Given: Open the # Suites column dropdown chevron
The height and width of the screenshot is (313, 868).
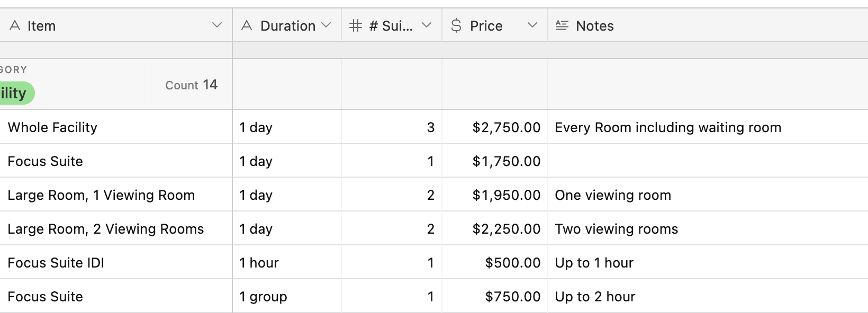Looking at the screenshot, I should coord(427,25).
